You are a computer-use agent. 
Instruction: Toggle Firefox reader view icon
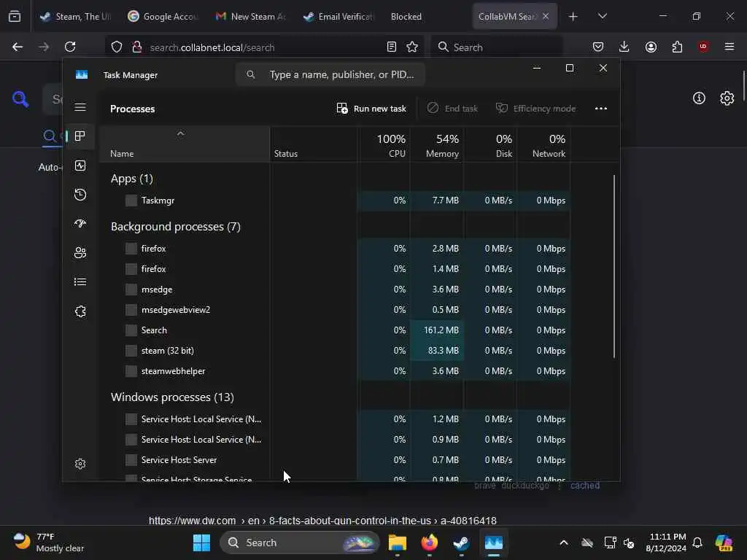(392, 47)
